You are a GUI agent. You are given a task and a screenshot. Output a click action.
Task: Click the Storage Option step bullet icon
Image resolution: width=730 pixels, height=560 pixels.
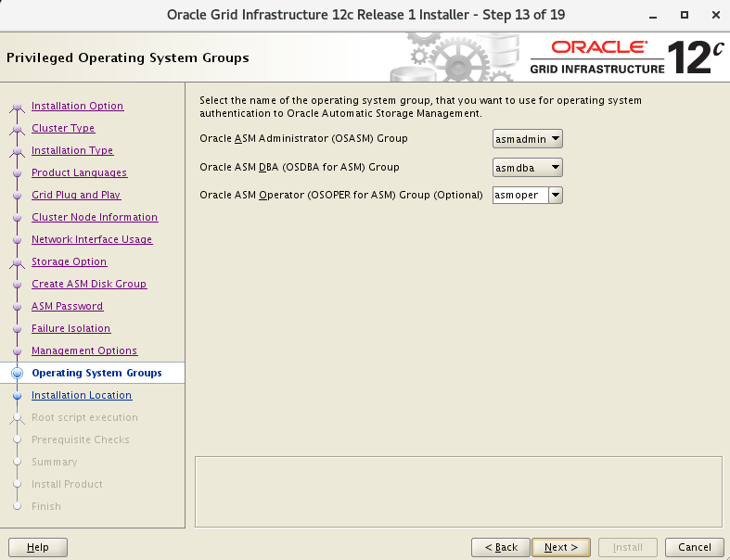(18, 262)
